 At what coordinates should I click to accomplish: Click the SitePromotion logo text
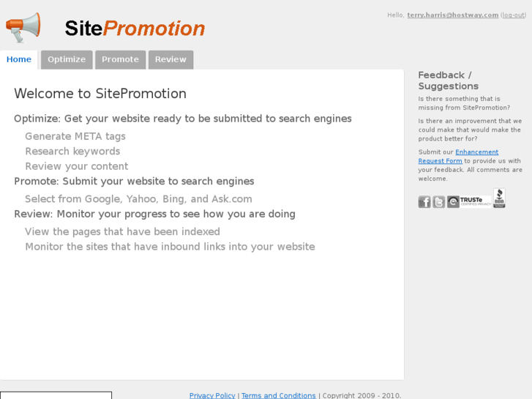tap(135, 29)
